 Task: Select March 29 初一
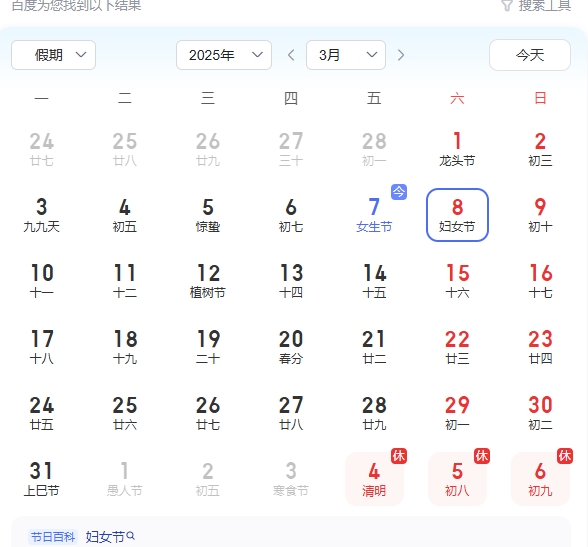coord(457,413)
